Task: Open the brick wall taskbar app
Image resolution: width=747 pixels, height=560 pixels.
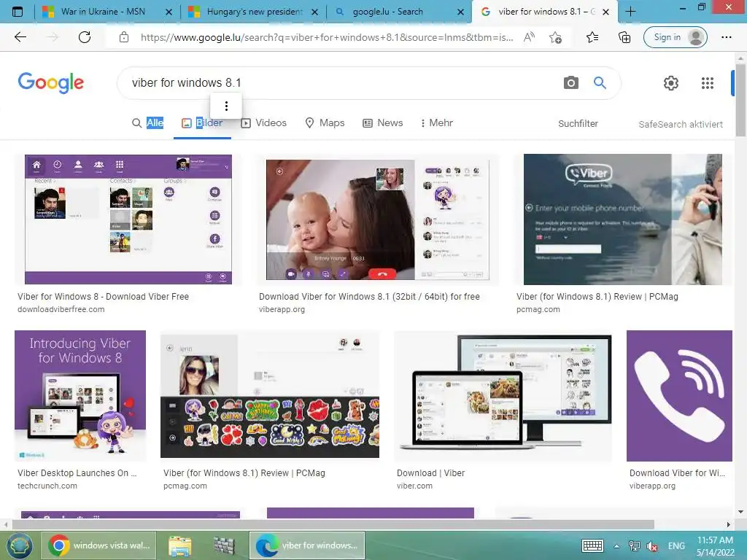Action: click(x=224, y=545)
